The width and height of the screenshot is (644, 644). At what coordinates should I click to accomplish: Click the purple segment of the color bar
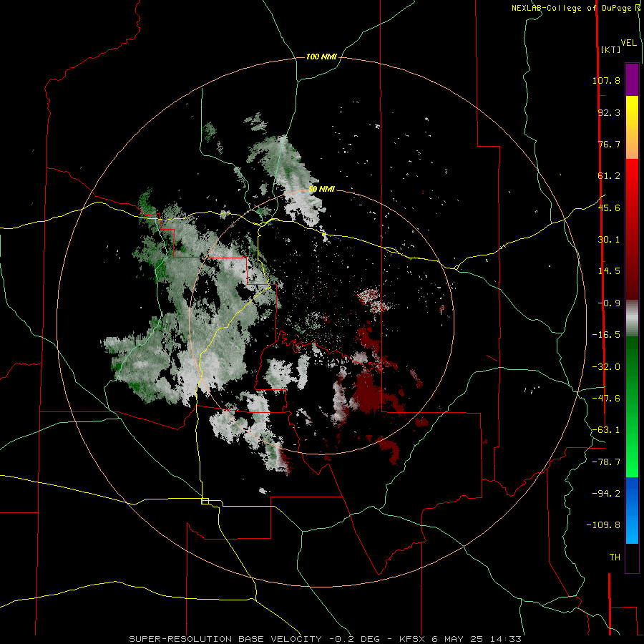(x=632, y=80)
